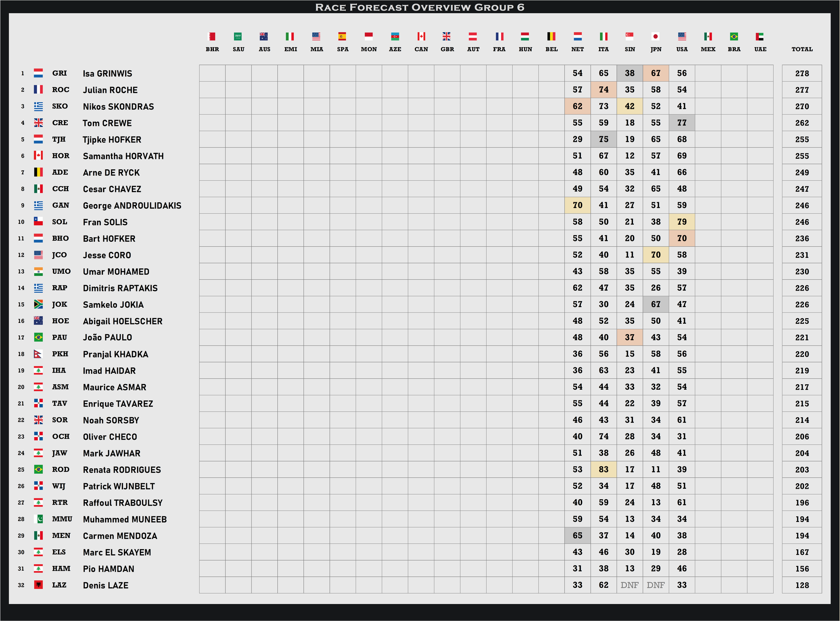Click the Chile flag beside SOL
Image resolution: width=840 pixels, height=621 pixels.
(x=38, y=222)
